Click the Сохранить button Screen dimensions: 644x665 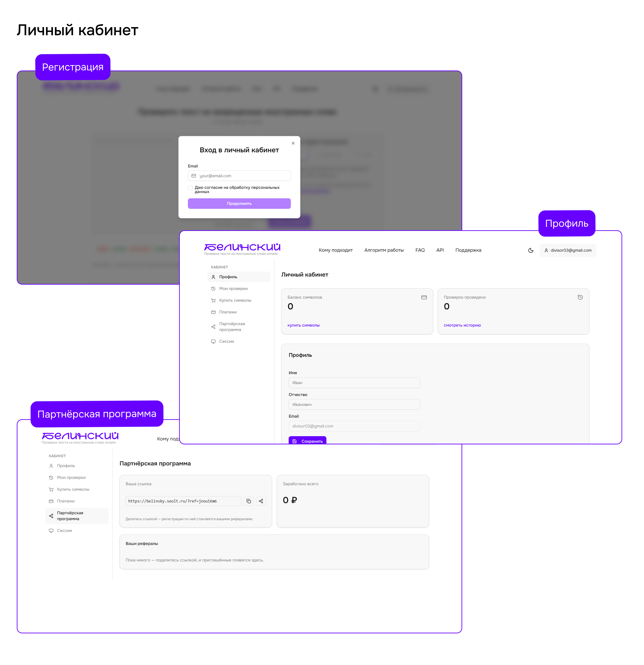(x=307, y=440)
